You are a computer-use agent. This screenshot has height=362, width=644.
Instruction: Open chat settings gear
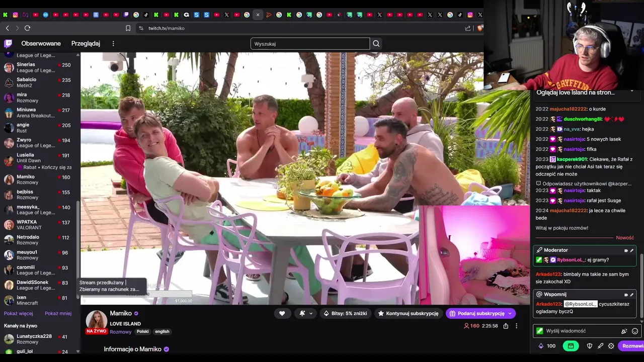tap(611, 346)
